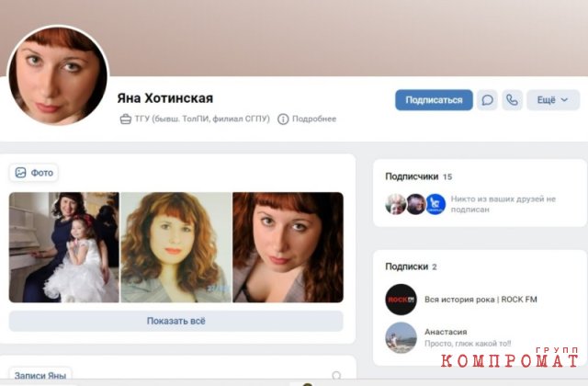
Task: Open the Подписчики 15 list
Action: [419, 176]
